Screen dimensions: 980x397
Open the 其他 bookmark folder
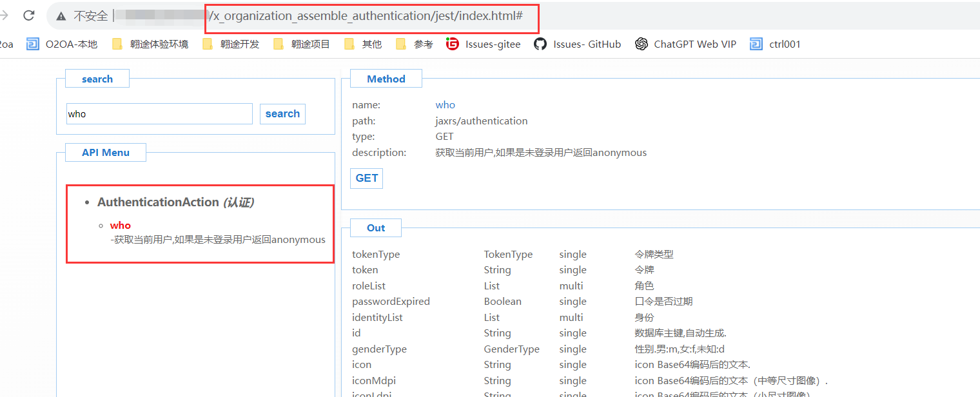tap(363, 44)
